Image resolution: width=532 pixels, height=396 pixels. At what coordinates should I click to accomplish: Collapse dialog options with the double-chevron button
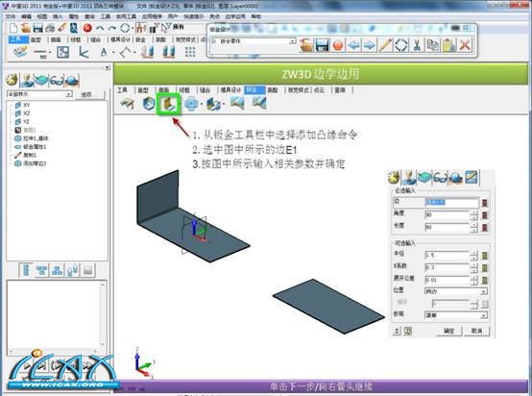[397, 331]
